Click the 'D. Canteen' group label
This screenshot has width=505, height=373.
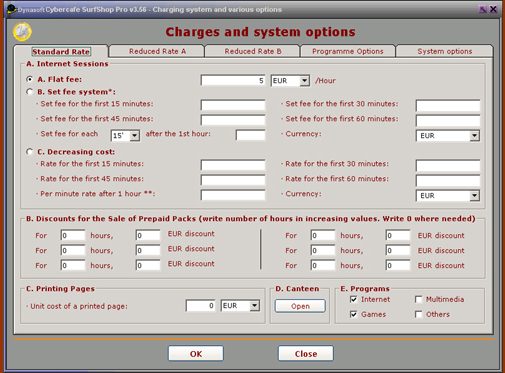pos(297,289)
